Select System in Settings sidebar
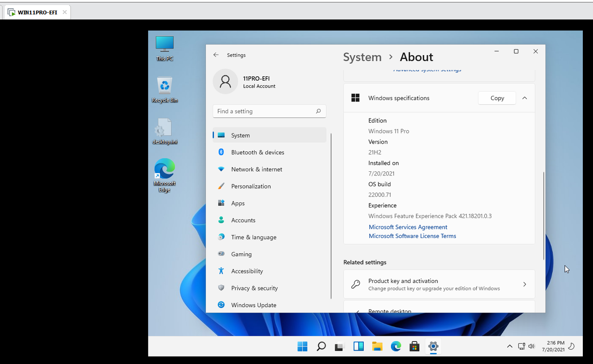The width and height of the screenshot is (593, 364). pyautogui.click(x=269, y=135)
